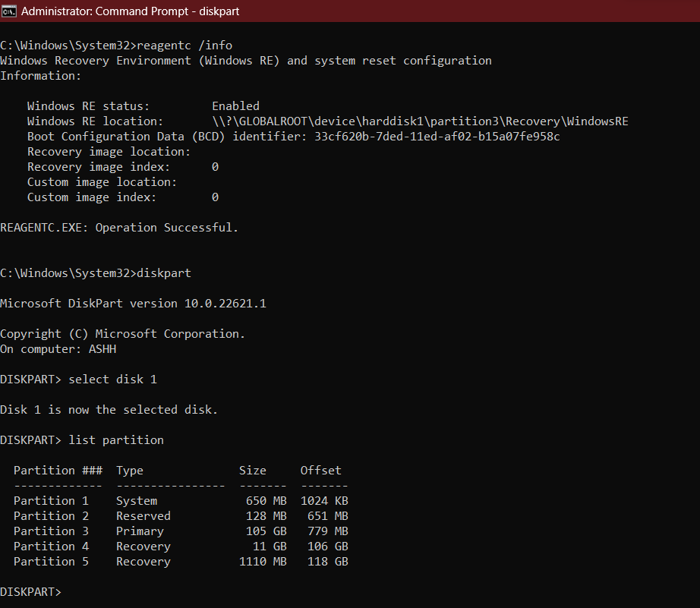
Task: Click the computer name "ASHH"
Action: (x=102, y=349)
